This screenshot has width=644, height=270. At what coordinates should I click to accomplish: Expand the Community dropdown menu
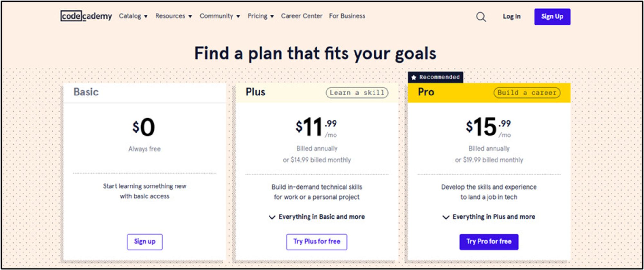coord(220,16)
